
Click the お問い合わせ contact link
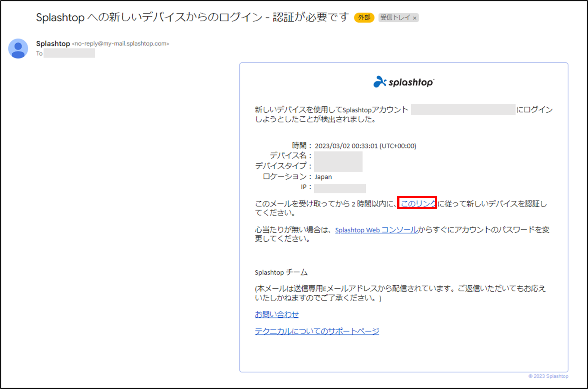coord(277,314)
